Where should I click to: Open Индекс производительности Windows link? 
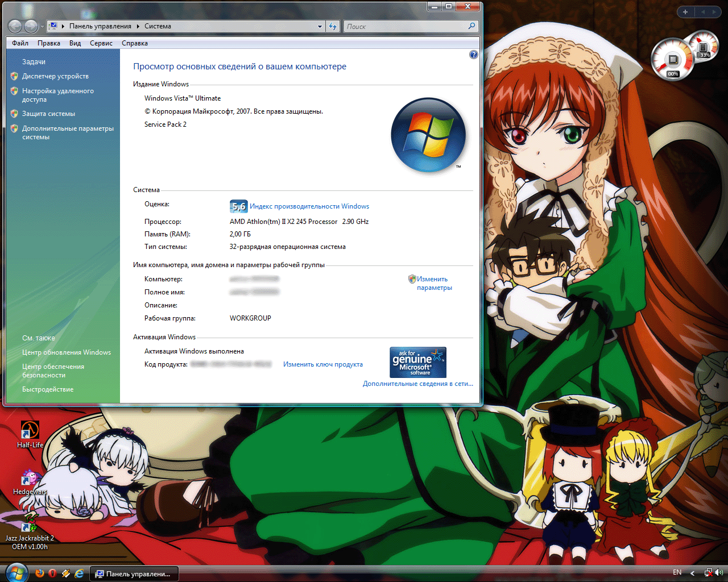(x=309, y=206)
